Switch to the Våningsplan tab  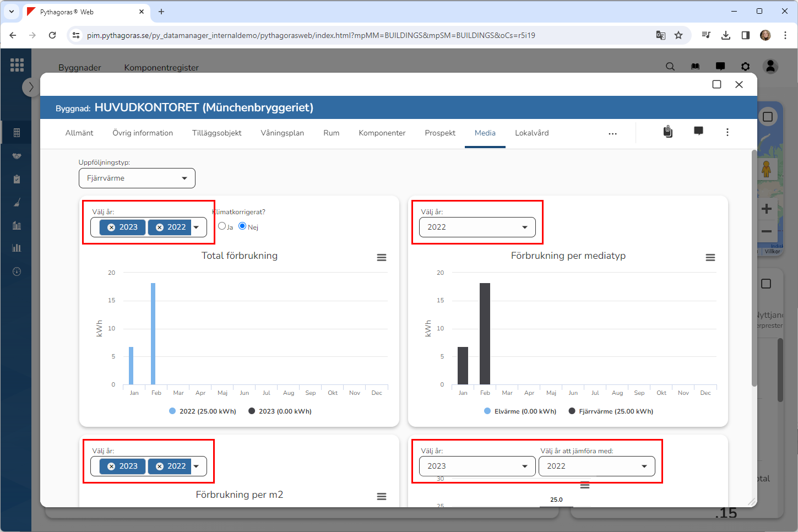point(282,133)
